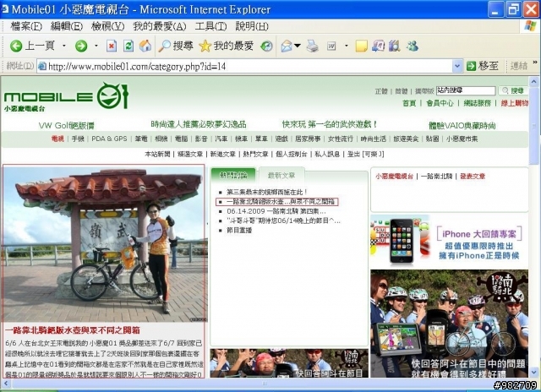Click the Edit with Word icon

point(331,46)
